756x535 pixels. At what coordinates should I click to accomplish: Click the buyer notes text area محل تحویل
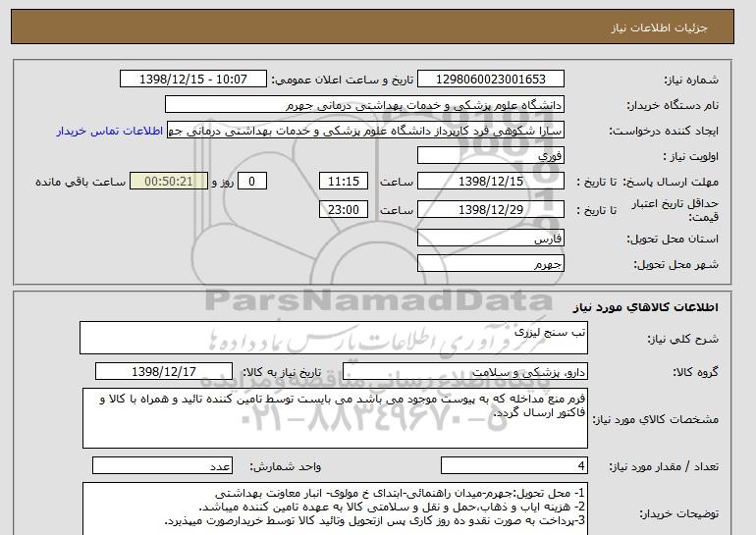(335, 508)
